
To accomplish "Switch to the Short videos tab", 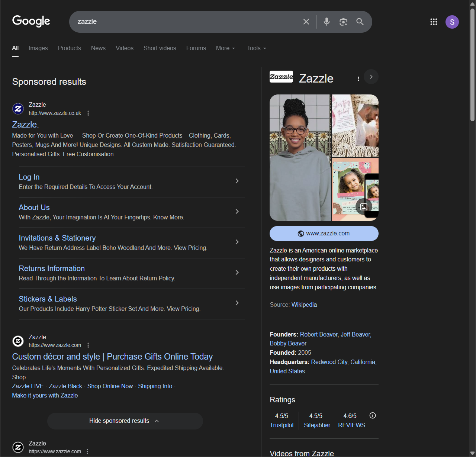I will pos(160,48).
